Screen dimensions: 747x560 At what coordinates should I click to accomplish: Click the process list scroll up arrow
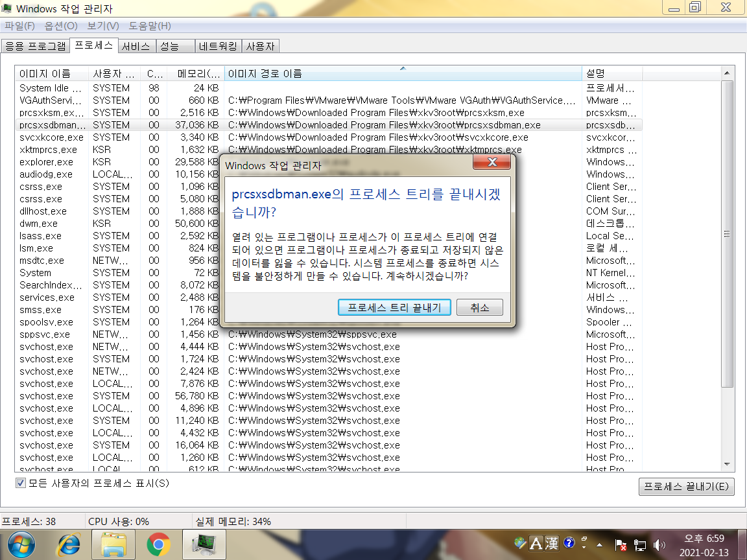727,73
